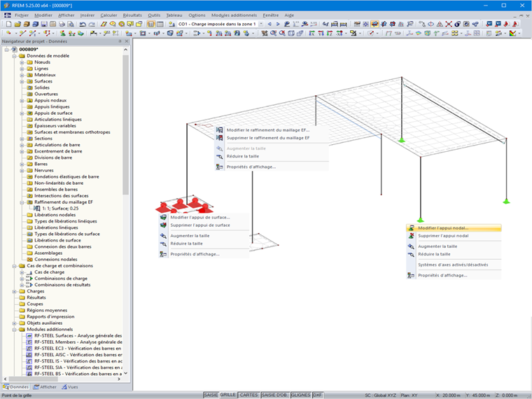Collapse Raffinement du maillage EF node
532x399 pixels.
pyautogui.click(x=22, y=202)
